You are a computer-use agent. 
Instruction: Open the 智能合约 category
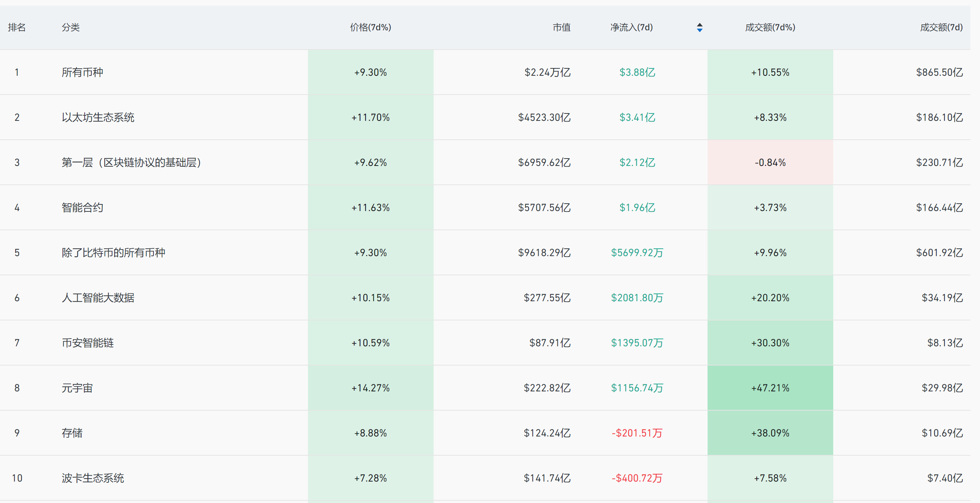(82, 207)
